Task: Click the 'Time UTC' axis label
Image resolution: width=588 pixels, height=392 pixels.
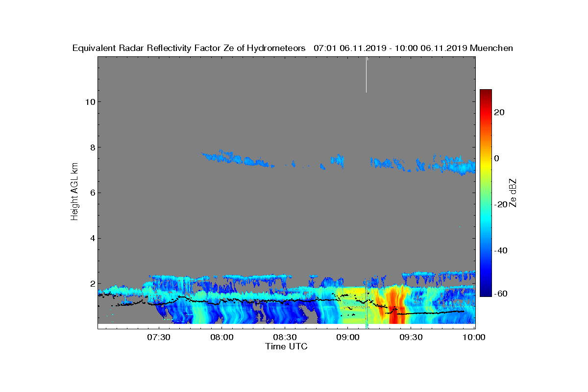Action: [287, 346]
